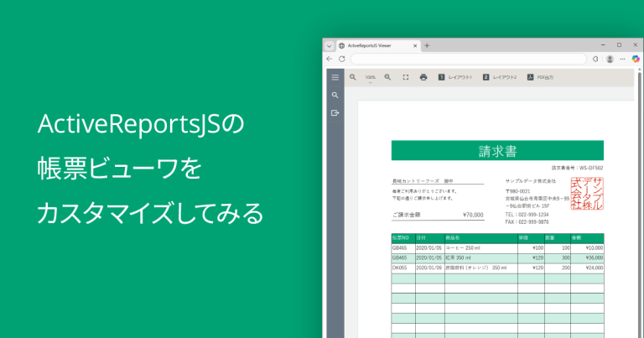Reload the page
Screen dimensions: 644x338
tap(342, 59)
